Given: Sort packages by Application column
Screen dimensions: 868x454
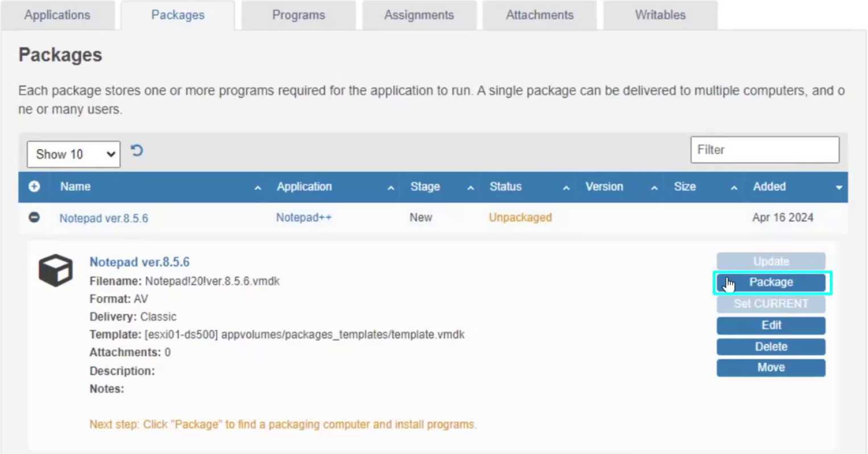Looking at the screenshot, I should [304, 186].
